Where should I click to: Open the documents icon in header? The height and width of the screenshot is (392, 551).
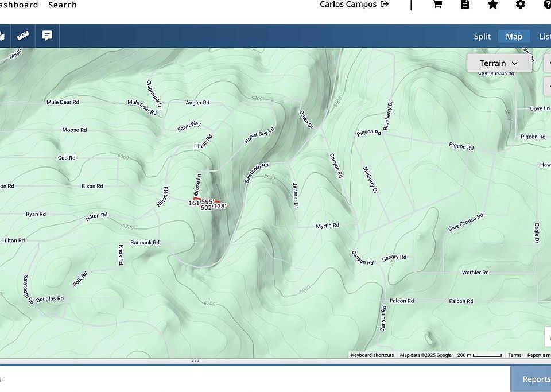(465, 5)
